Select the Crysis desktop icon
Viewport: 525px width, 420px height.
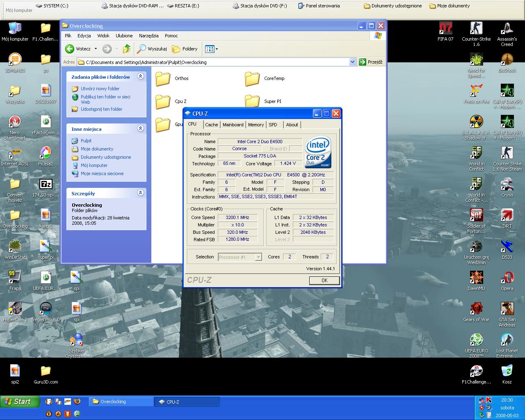[507, 187]
